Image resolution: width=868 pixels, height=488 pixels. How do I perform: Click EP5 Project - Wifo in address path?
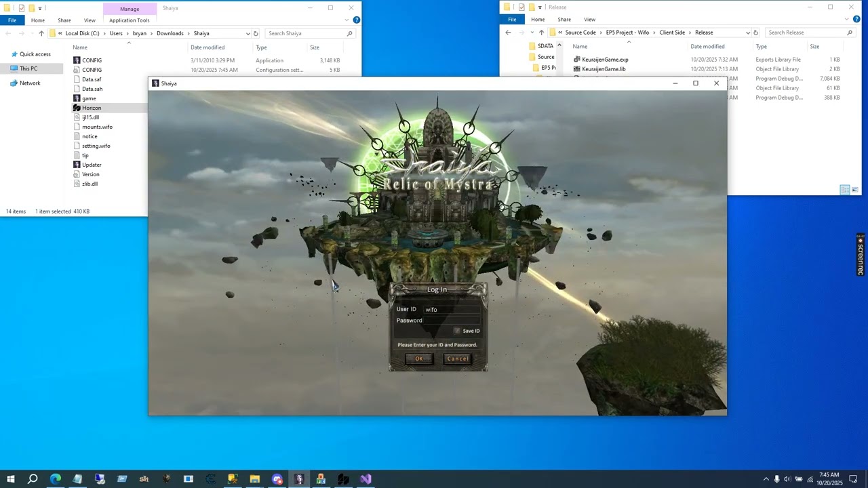click(x=627, y=33)
